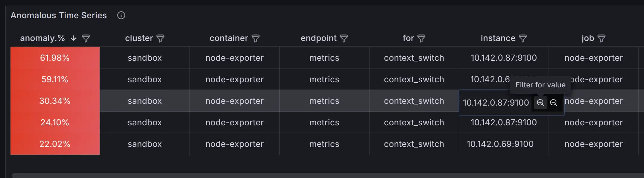Open the cluster column filter
This screenshot has height=178, width=644.
(160, 39)
